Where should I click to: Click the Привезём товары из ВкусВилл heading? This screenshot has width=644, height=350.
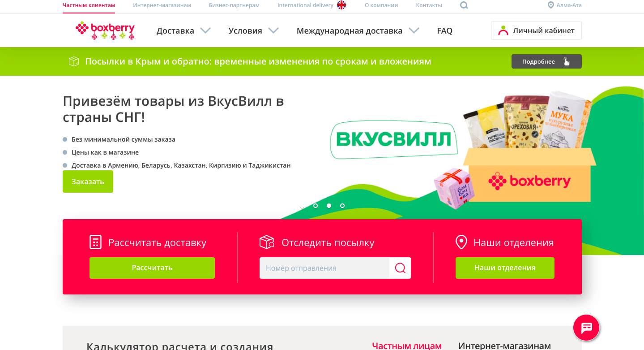click(x=173, y=109)
